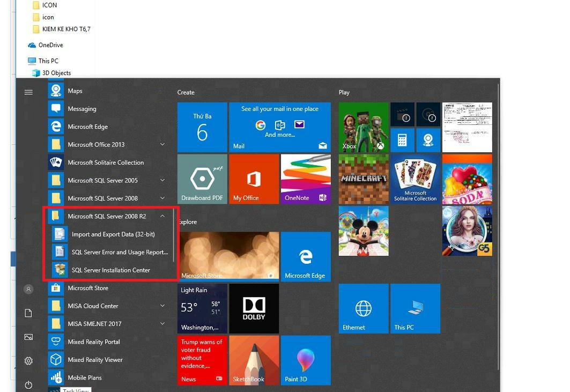Open the Dolby tile
Viewport: 570px width, 392px height.
click(254, 308)
